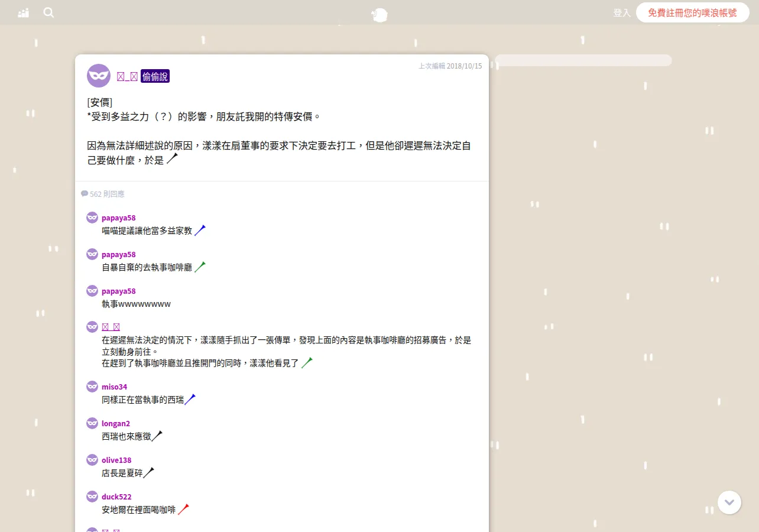Screen dimensions: 759x532
Task: Click reply text 執事wwwwwwwww
Action: point(136,304)
